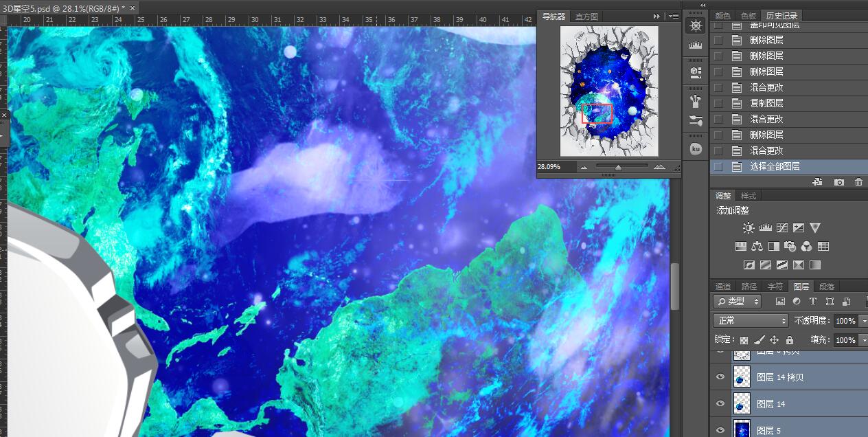Toggle lock image pixels (brush)
868x437 pixels.
click(x=759, y=340)
